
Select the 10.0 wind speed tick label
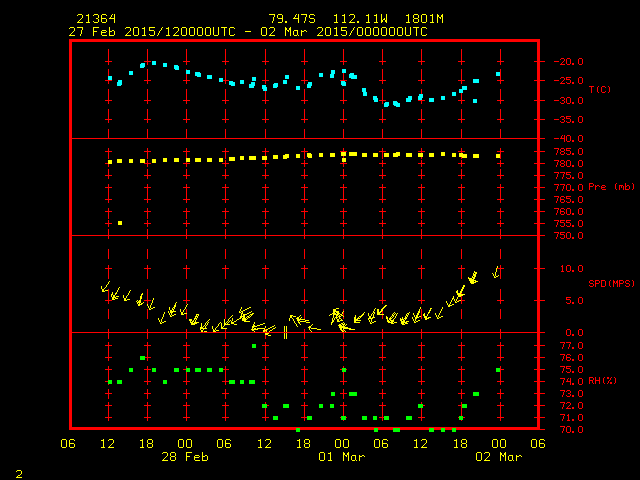(565, 268)
